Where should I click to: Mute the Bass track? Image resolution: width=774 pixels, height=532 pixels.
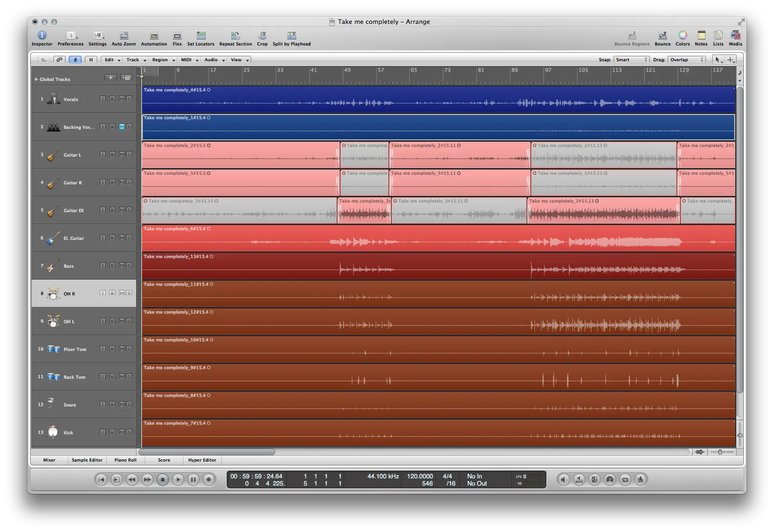(x=122, y=266)
